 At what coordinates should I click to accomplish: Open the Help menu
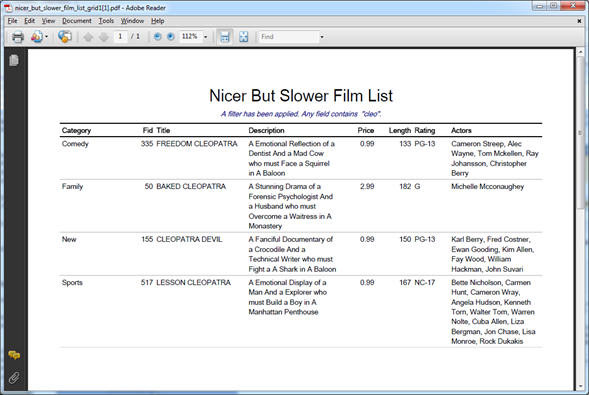pyautogui.click(x=158, y=21)
